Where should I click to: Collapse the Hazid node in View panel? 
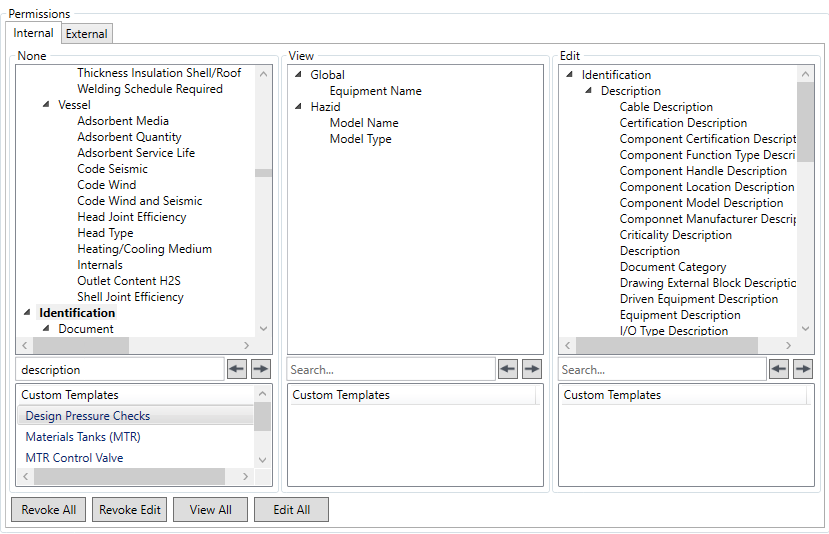[x=298, y=107]
